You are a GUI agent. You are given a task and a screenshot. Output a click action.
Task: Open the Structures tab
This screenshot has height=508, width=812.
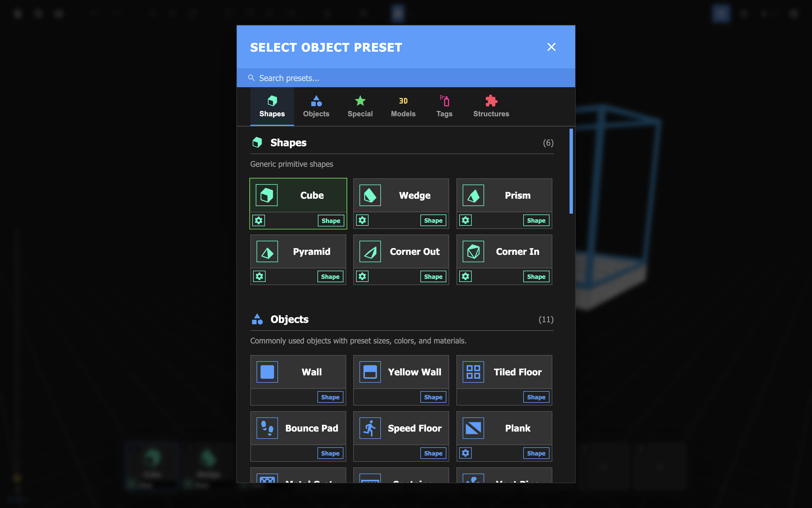pyautogui.click(x=491, y=106)
